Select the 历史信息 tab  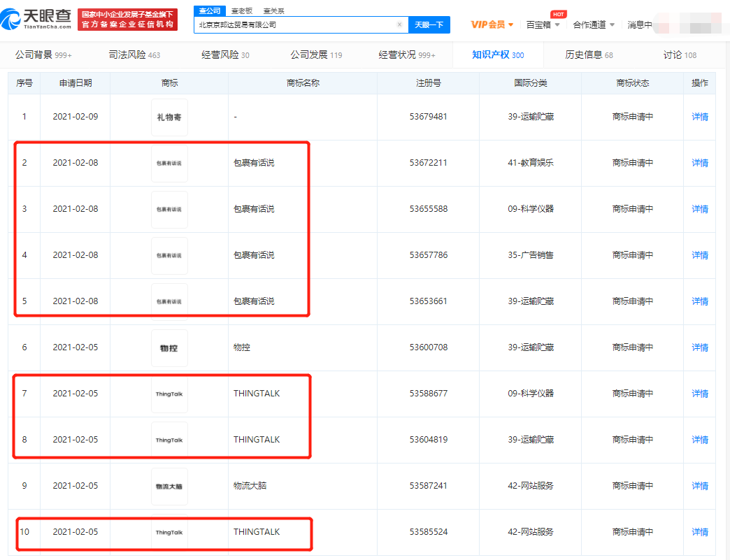589,55
